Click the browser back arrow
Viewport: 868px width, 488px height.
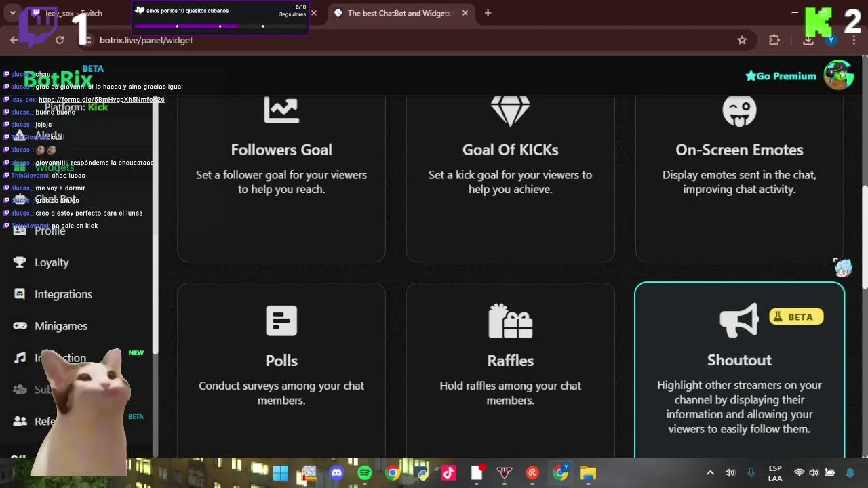coord(14,40)
